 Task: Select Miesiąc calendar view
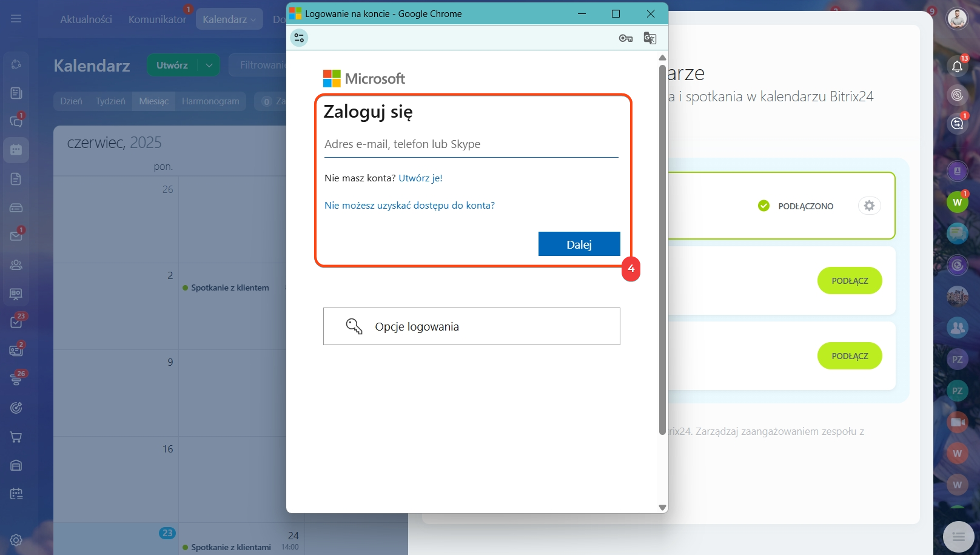pyautogui.click(x=153, y=101)
